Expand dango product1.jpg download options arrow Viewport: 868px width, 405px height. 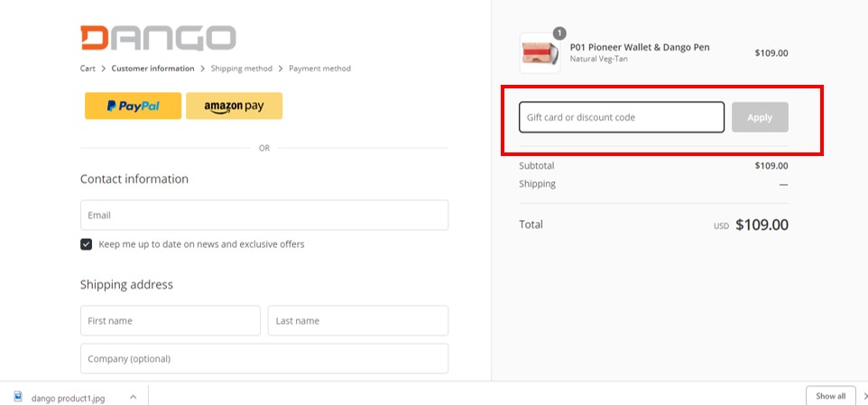tap(133, 397)
